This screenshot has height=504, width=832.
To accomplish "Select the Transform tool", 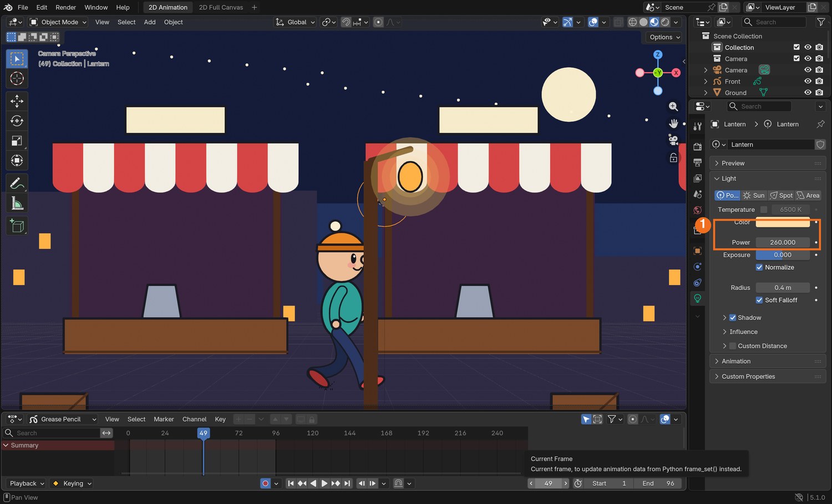I will 17,161.
